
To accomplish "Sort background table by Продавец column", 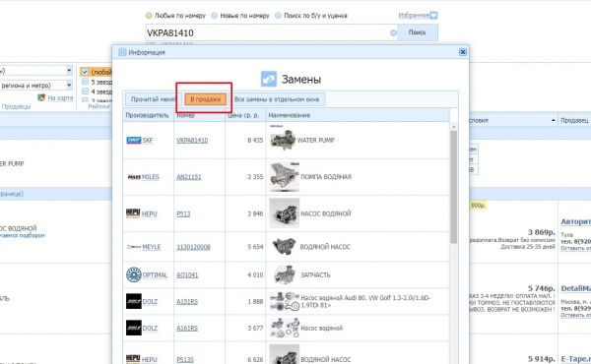I will 574,120.
